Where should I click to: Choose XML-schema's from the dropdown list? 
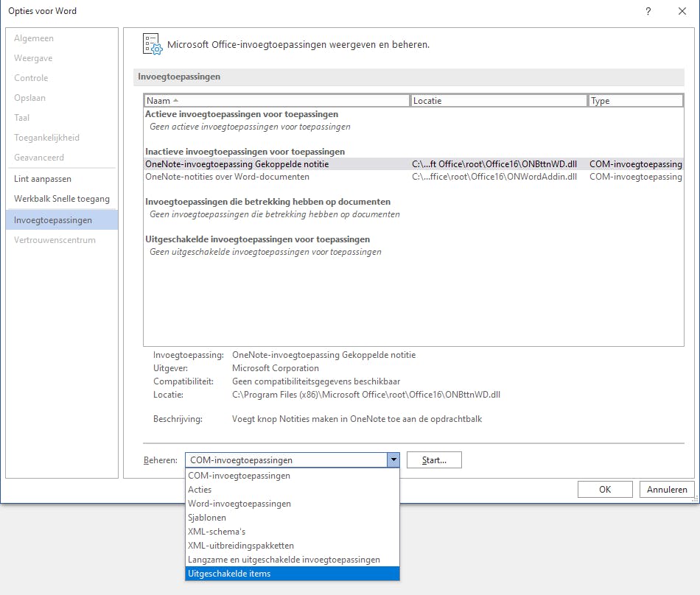[293, 532]
